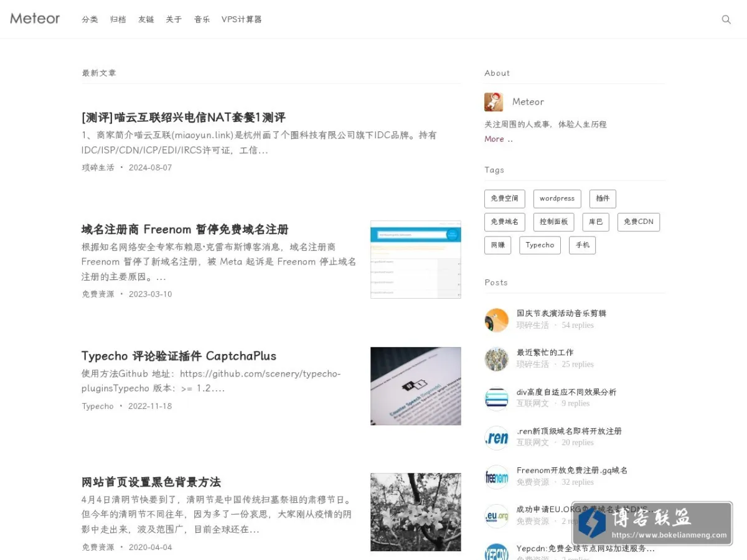
Task: Select the 插件 tag
Action: (x=603, y=198)
